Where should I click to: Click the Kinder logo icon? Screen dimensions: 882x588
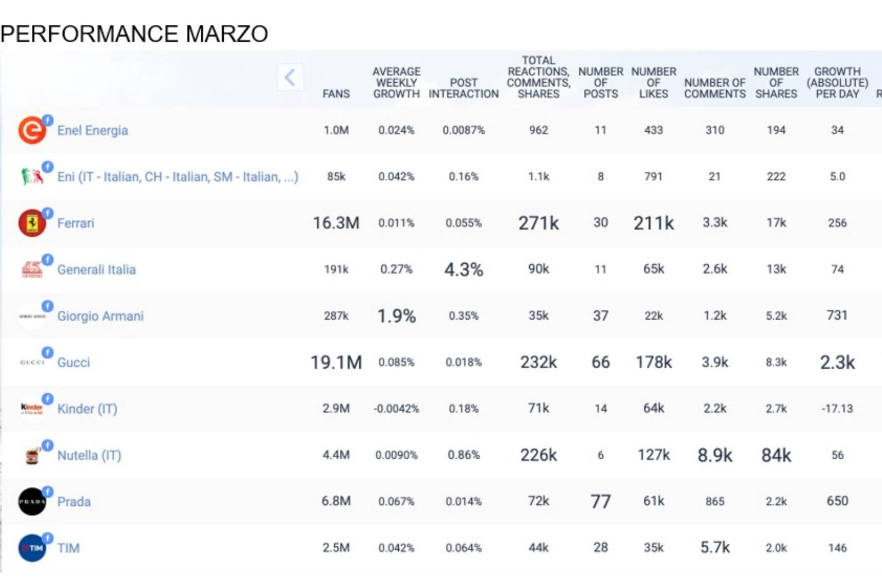point(32,408)
